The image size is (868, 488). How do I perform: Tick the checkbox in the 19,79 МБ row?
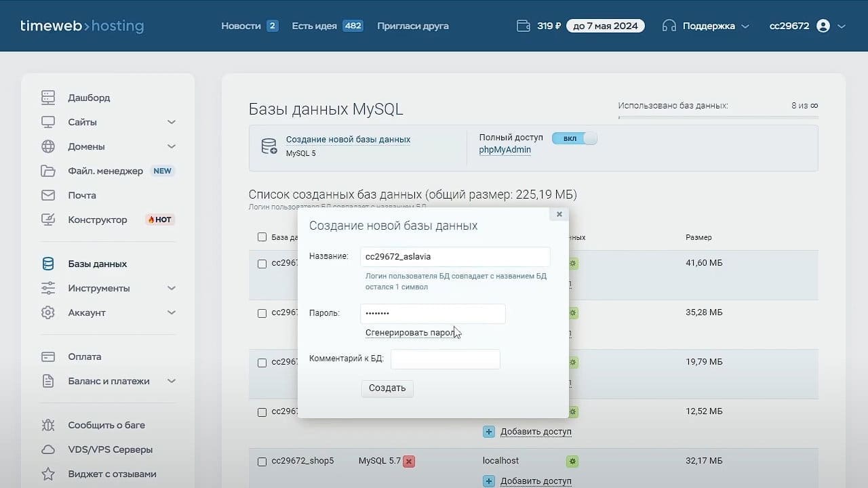pyautogui.click(x=262, y=363)
